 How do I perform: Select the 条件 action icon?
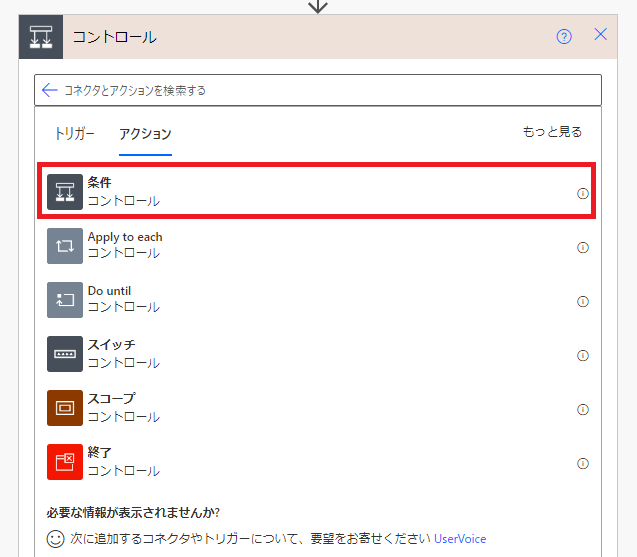coord(65,192)
